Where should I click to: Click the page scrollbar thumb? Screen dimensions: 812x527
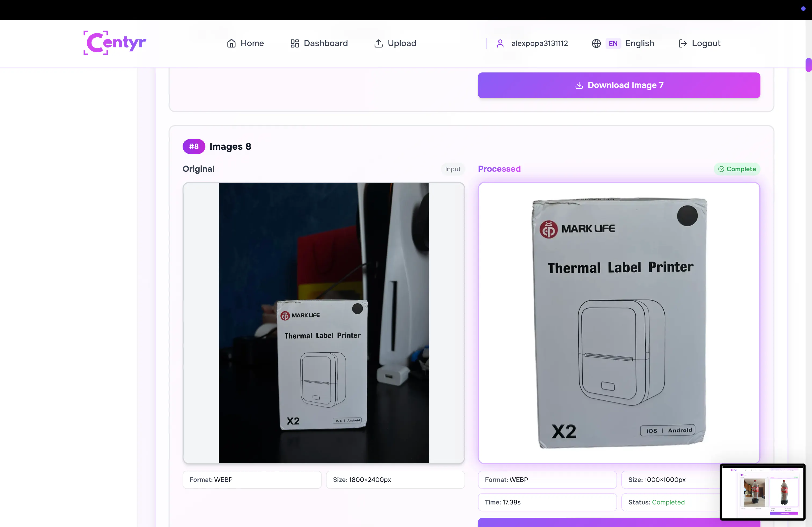click(809, 65)
